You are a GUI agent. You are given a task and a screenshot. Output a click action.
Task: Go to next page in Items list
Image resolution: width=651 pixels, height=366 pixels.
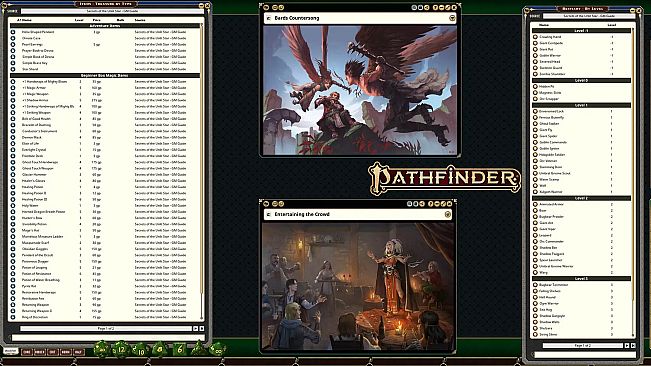pos(196,329)
